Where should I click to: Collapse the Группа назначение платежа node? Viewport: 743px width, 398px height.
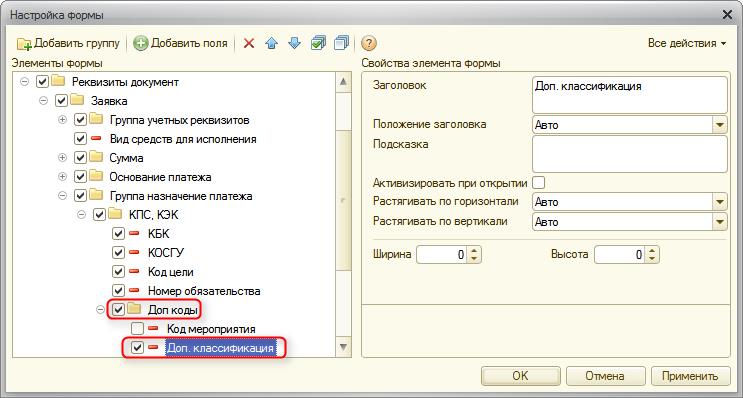tap(62, 196)
